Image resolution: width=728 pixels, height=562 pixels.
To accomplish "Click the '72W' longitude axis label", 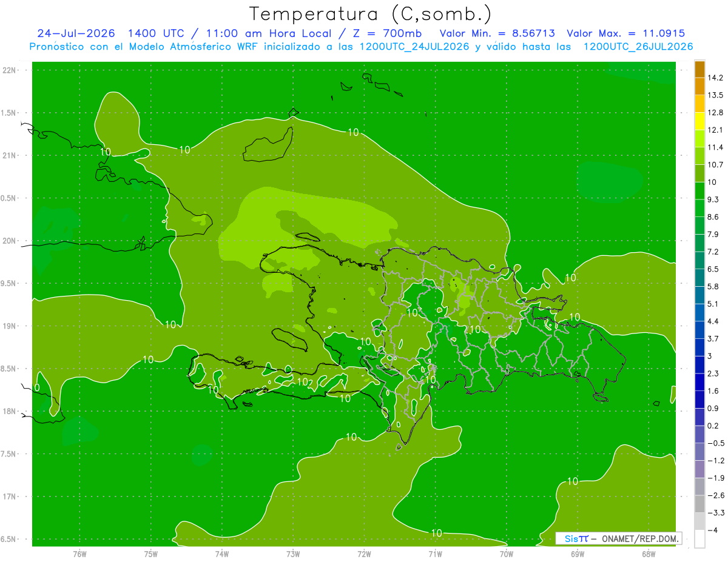I will coord(364,554).
